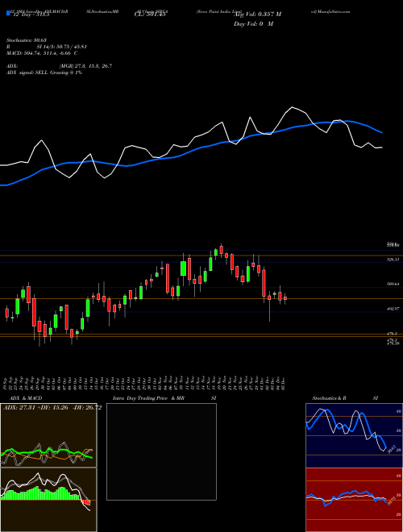Open the red RSI mini chart
Screen dimensions: 403x532
(x=354, y=500)
